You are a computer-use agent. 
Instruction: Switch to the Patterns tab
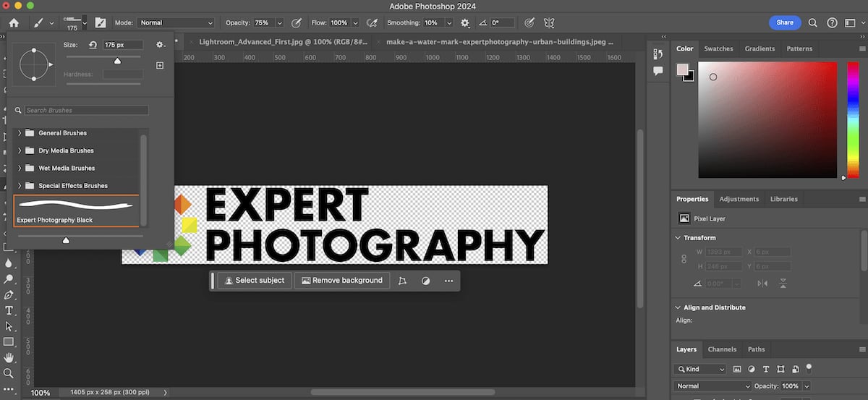point(799,48)
